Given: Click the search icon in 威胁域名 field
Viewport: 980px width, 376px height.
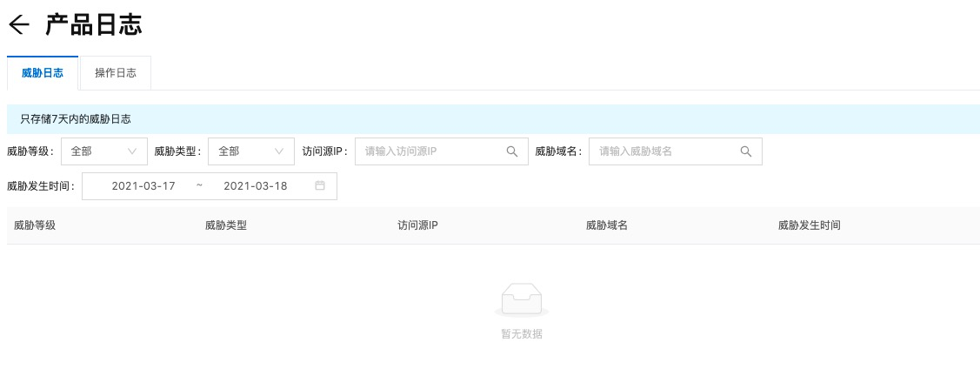Looking at the screenshot, I should [x=745, y=151].
